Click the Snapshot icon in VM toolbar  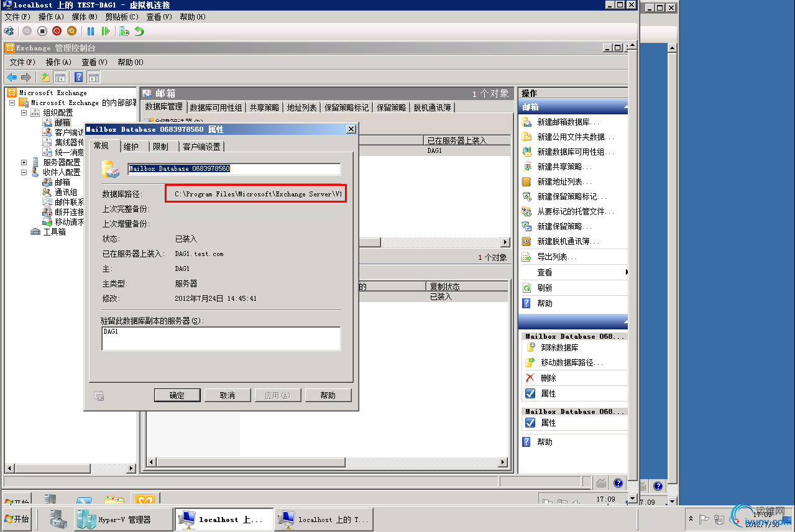[124, 30]
